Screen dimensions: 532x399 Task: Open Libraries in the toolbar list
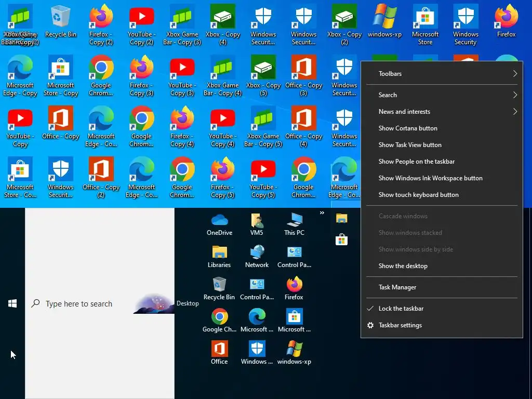coord(220,257)
